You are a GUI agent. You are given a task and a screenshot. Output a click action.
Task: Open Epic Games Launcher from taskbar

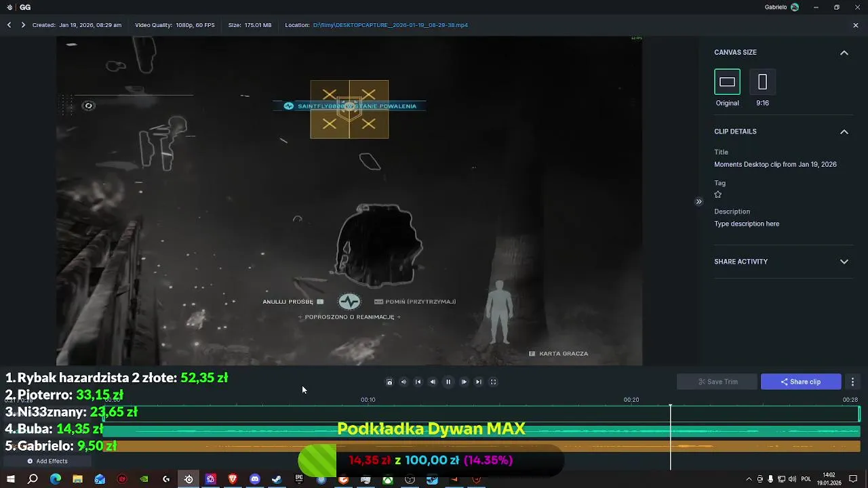pyautogui.click(x=299, y=479)
